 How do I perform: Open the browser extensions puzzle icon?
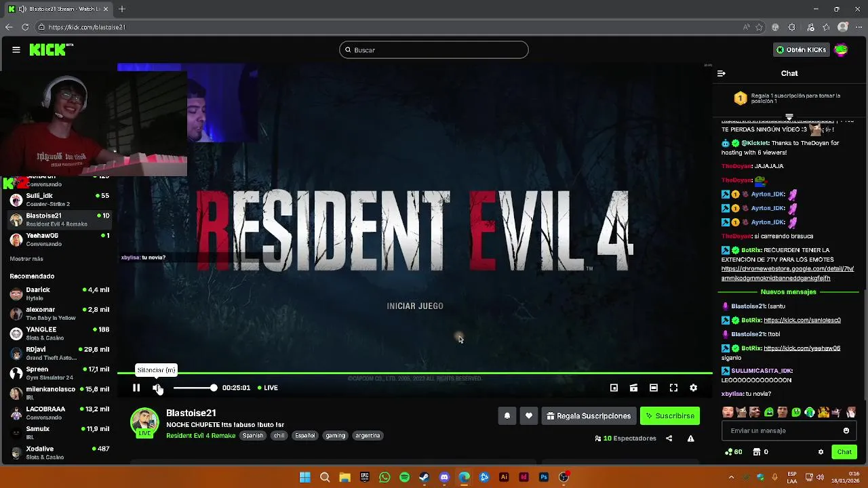(791, 27)
